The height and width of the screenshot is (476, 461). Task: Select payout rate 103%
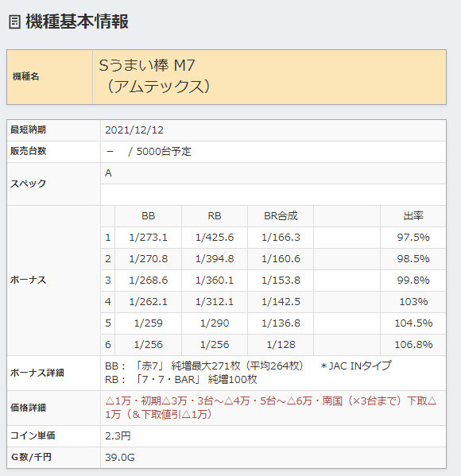[413, 302]
